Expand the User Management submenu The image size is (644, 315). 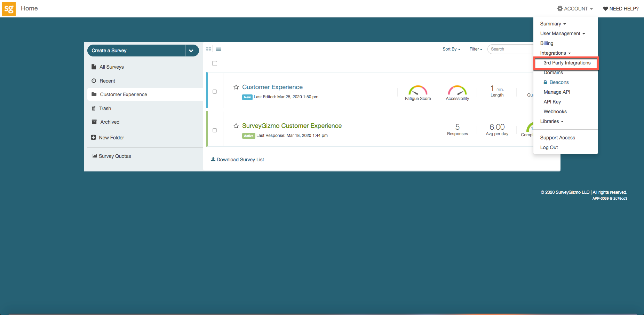point(563,33)
